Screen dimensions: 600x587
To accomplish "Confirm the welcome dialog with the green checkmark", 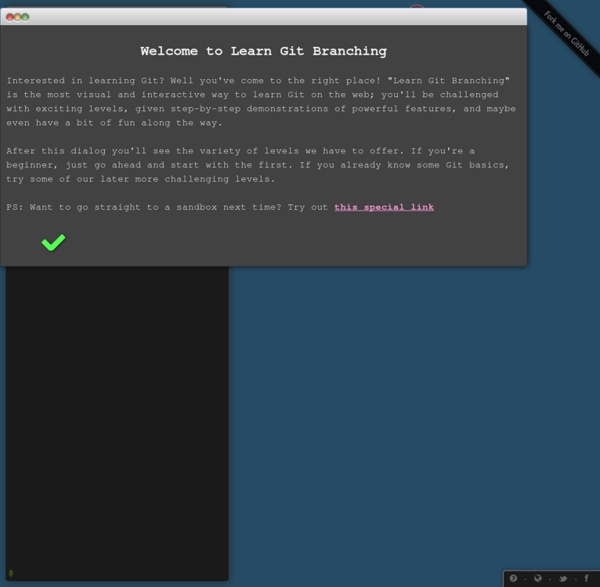I will [x=53, y=243].
